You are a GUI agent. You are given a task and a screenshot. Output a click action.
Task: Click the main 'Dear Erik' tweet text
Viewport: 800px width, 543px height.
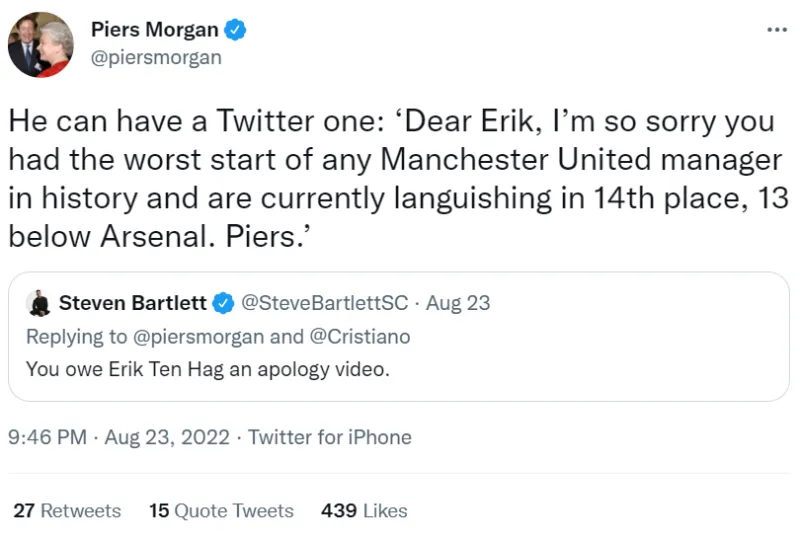click(392, 179)
